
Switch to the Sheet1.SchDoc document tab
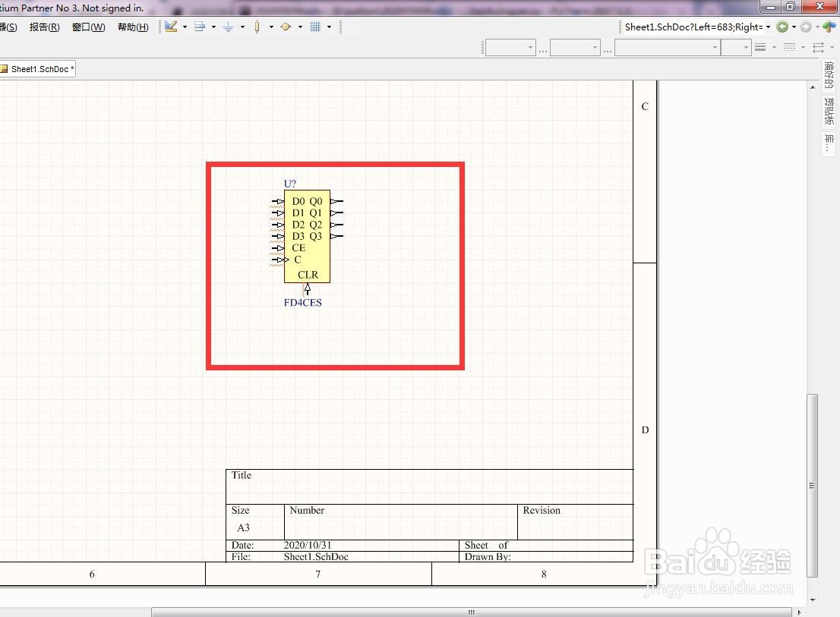pyautogui.click(x=39, y=69)
